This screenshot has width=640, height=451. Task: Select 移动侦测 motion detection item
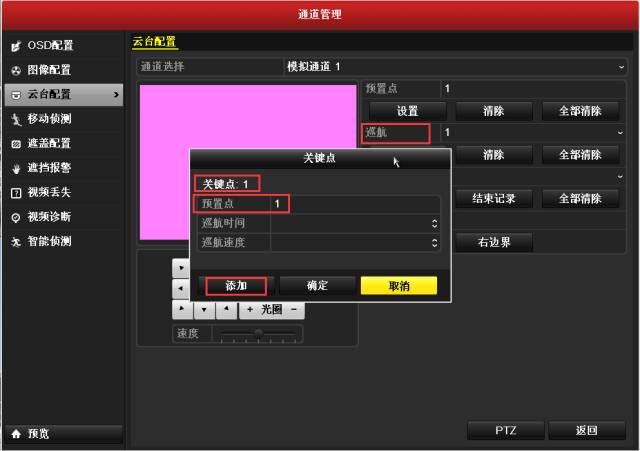pos(49,119)
